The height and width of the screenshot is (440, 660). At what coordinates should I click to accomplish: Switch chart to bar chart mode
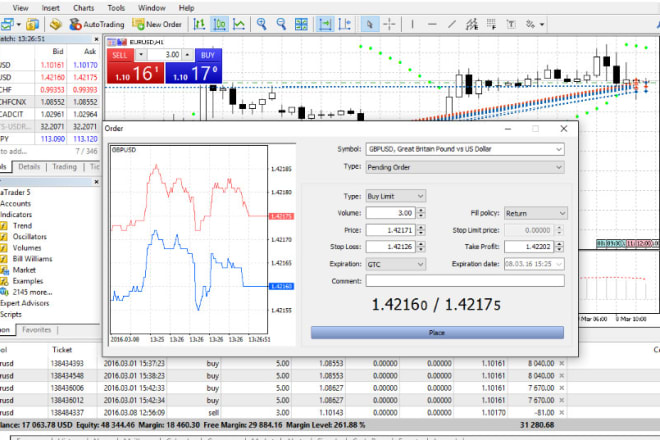pos(199,24)
